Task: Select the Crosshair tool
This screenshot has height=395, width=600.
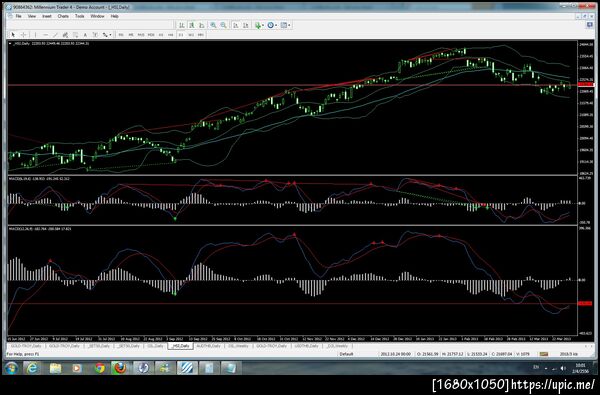Action: coord(23,35)
